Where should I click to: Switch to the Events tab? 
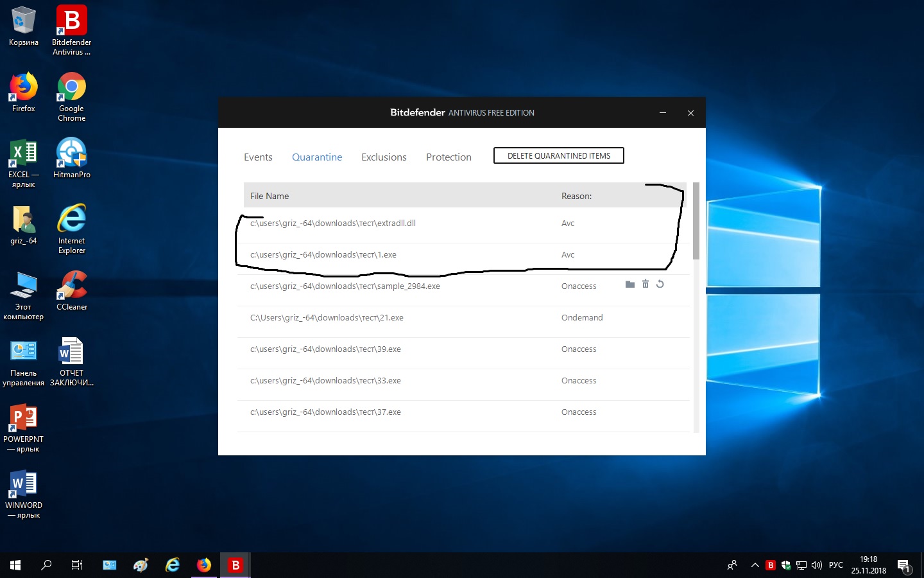point(258,157)
